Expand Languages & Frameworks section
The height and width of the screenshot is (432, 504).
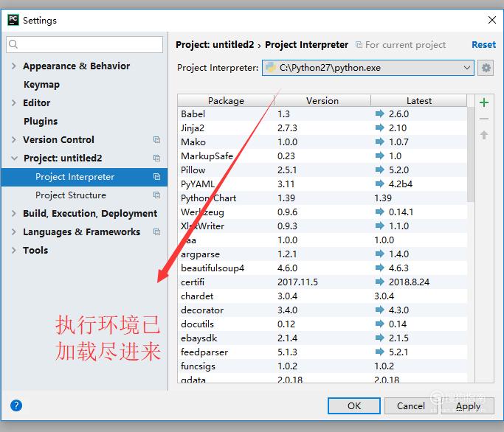pos(13,232)
